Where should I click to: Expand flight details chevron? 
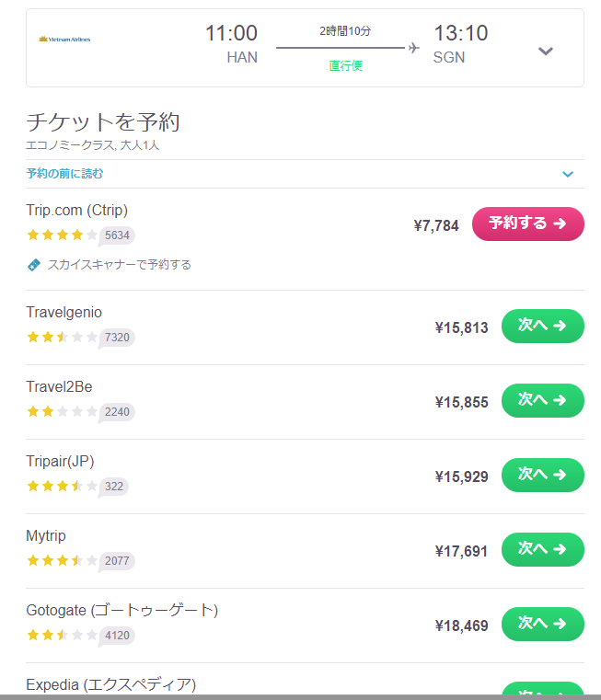coord(546,51)
